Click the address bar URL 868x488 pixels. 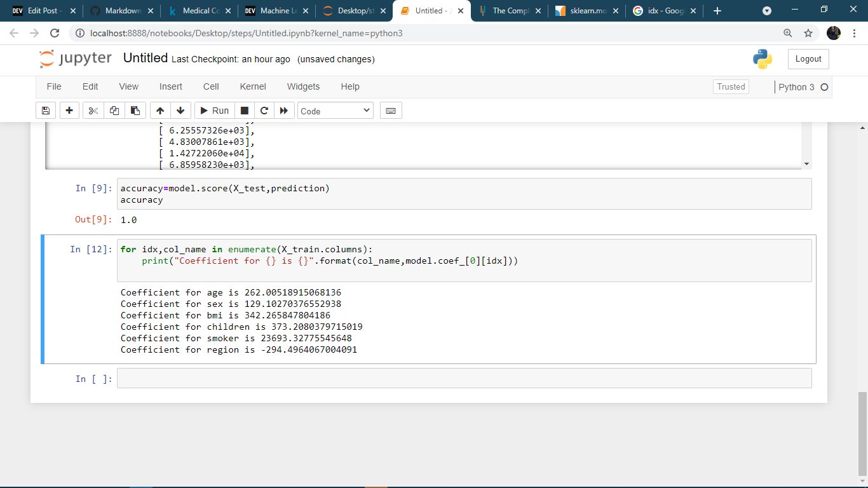coord(247,33)
